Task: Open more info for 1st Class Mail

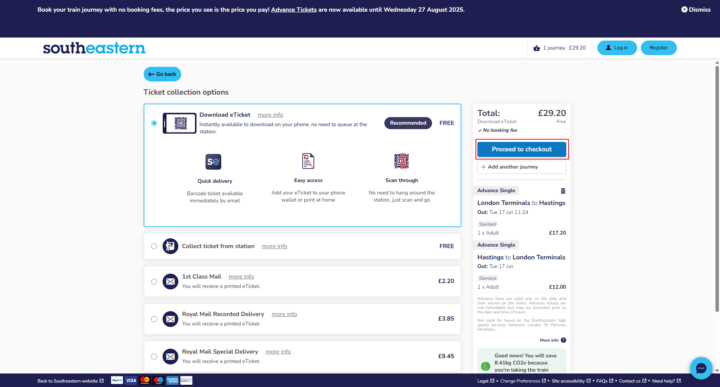Action: pos(241,276)
